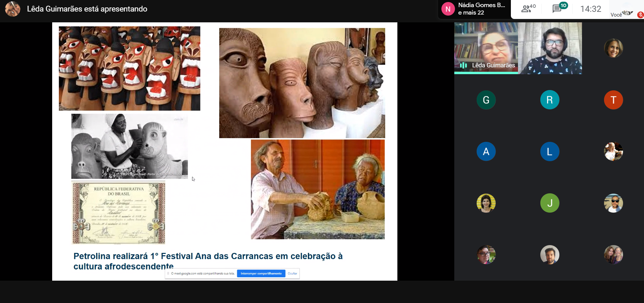Click the pink N avatar for Nádia Gomes
Viewport: 644px width, 303px height.
[448, 9]
